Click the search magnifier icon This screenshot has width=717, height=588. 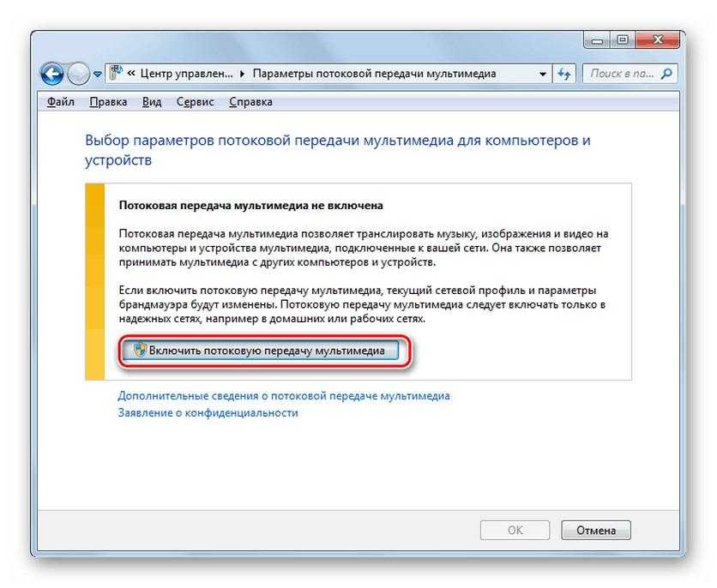click(666, 73)
